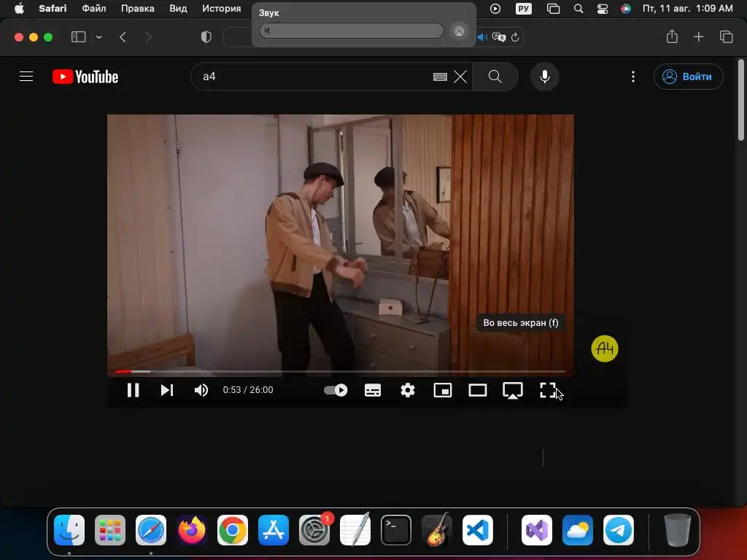Click the date and time in the menu bar
The height and width of the screenshot is (560, 747).
tap(687, 9)
